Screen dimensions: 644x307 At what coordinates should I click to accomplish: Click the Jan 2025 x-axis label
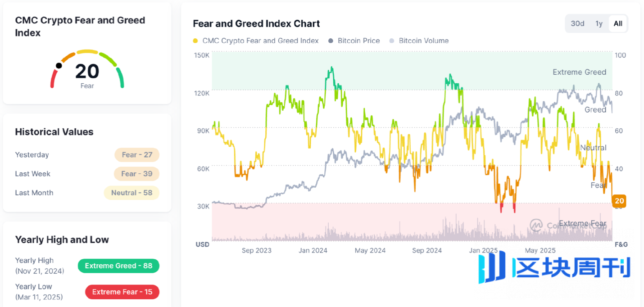(483, 250)
